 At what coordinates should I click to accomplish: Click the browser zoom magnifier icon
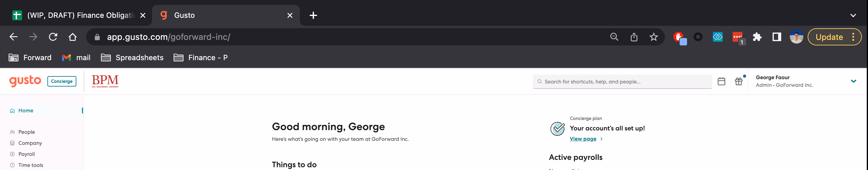pyautogui.click(x=614, y=37)
